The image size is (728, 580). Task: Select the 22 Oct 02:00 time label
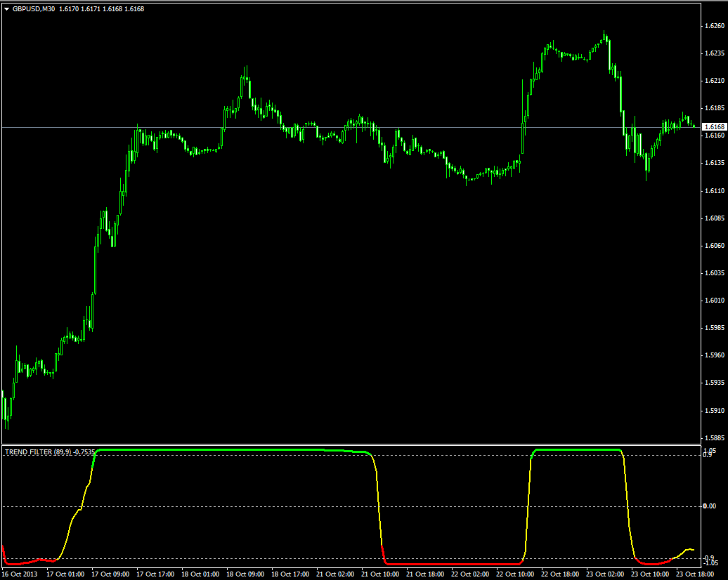(x=470, y=574)
